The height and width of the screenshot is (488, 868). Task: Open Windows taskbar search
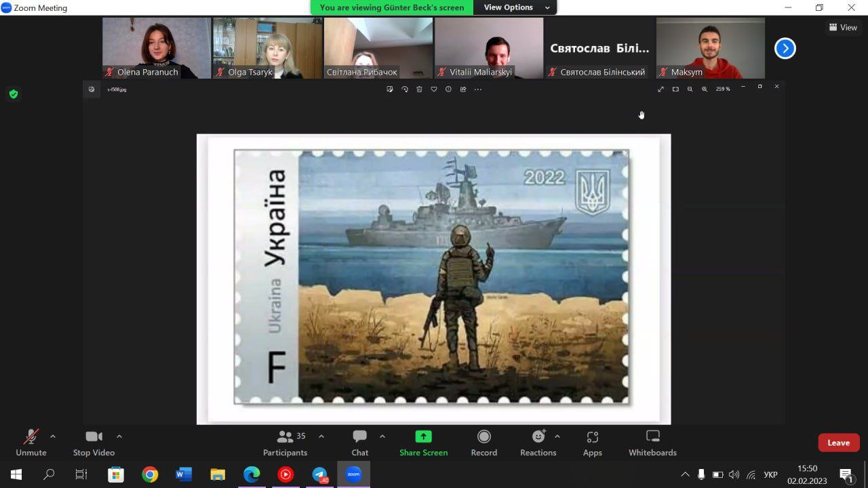click(49, 474)
